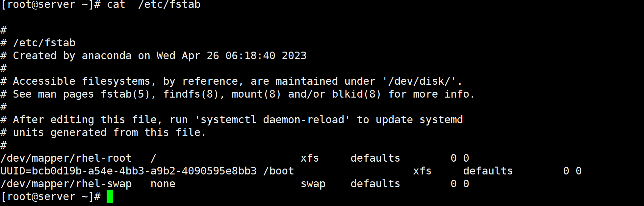The width and height of the screenshot is (644, 206).
Task: Click the 'cat' command in first line
Action: point(116,5)
